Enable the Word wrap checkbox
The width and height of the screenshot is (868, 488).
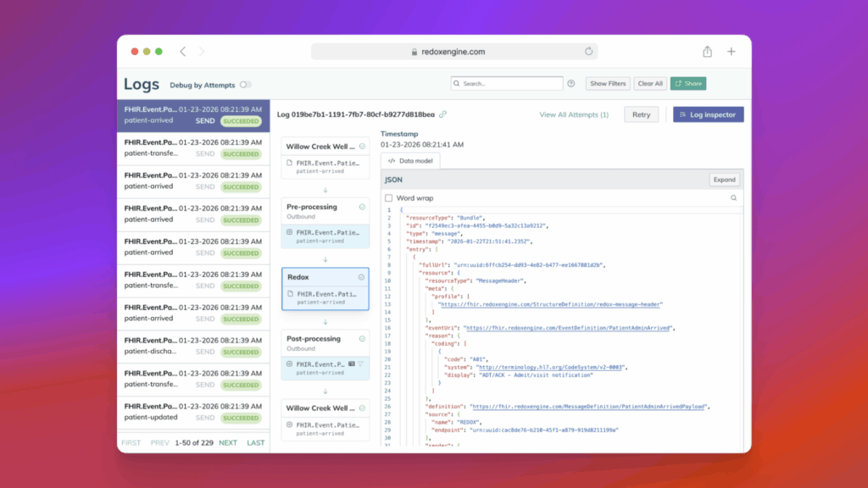pyautogui.click(x=389, y=197)
